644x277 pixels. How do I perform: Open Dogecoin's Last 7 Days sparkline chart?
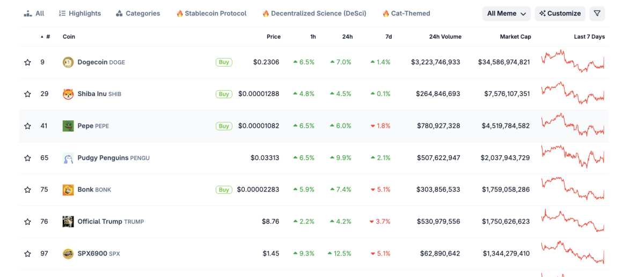[x=573, y=61]
